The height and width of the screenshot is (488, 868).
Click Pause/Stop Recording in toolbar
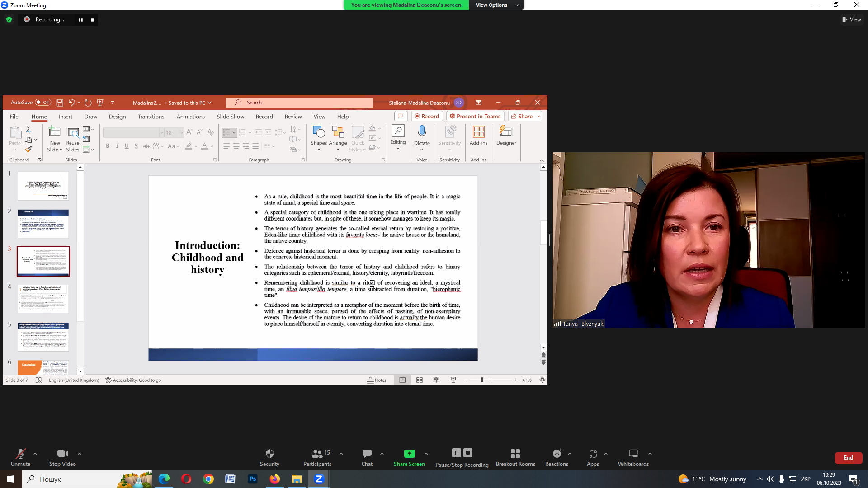pyautogui.click(x=462, y=457)
